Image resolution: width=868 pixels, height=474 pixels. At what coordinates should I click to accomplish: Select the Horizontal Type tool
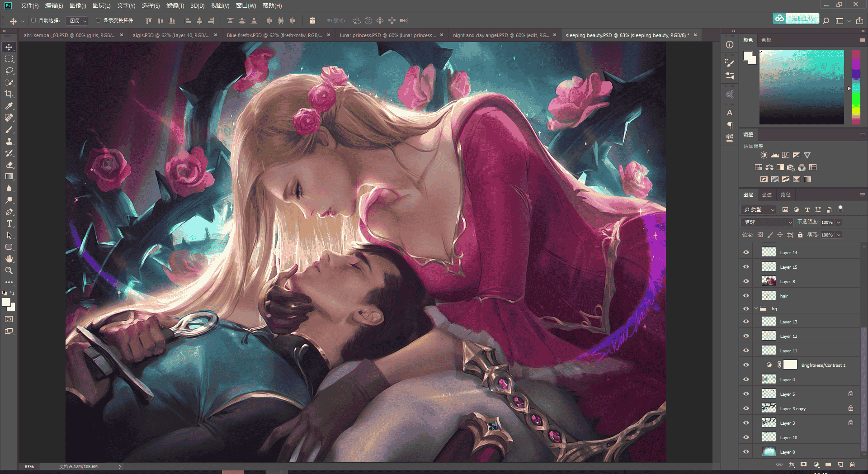[x=9, y=223]
